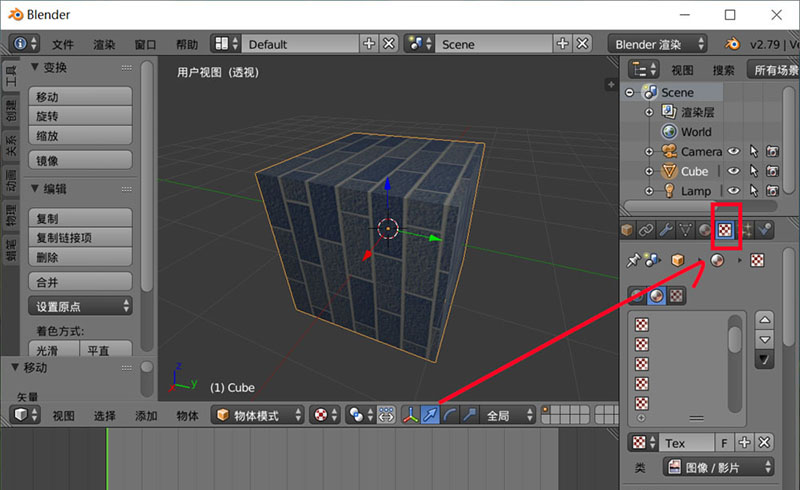This screenshot has height=490, width=800.
Task: Collapse the Scene tree item
Action: 630,92
